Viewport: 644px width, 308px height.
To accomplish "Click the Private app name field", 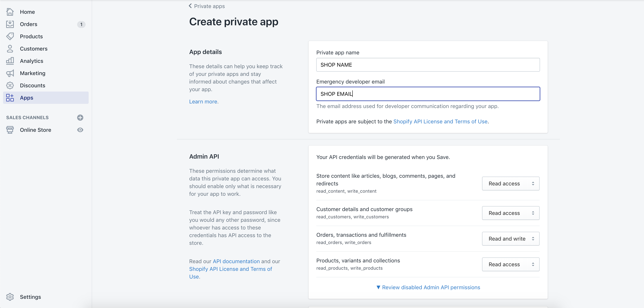I will click(428, 65).
